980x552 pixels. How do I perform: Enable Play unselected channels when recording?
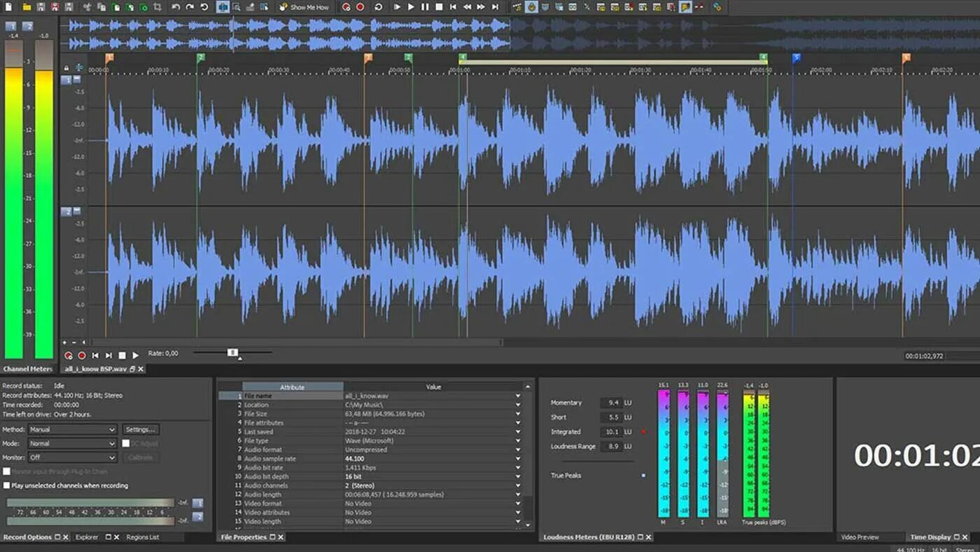tap(7, 485)
